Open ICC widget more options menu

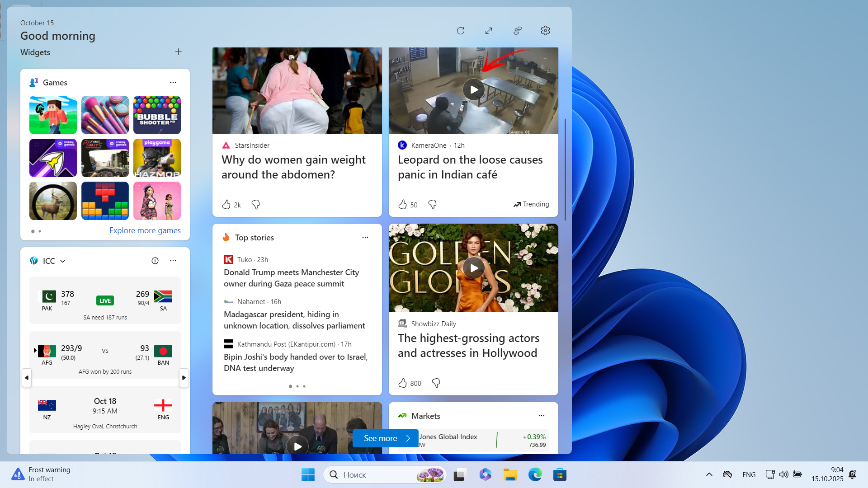173,261
